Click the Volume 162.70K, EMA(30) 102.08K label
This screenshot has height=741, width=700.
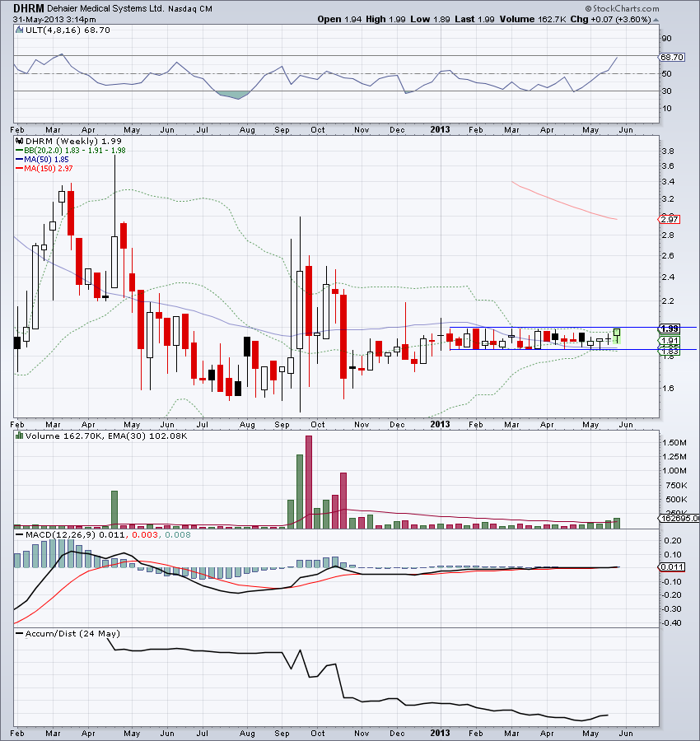[106, 436]
